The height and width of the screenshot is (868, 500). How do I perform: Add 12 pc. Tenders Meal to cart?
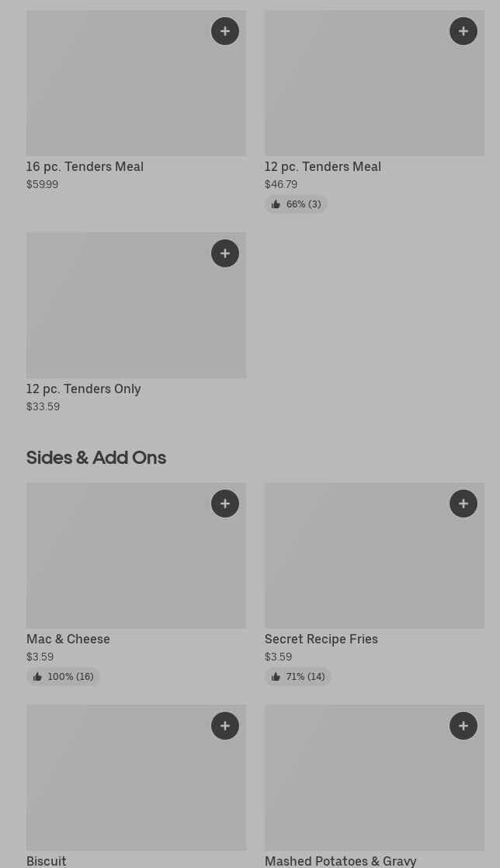tap(464, 31)
